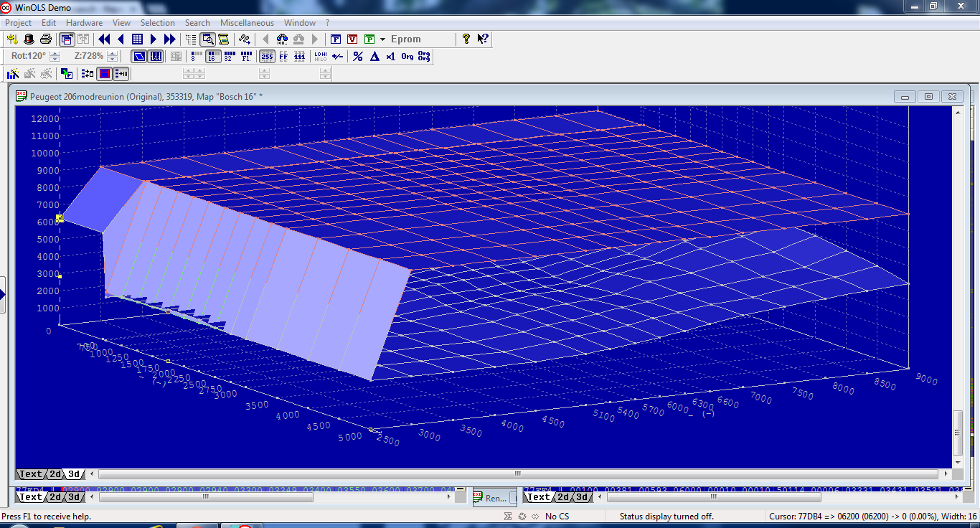This screenshot has height=528, width=980.
Task: Click the percent display icon
Action: tap(358, 56)
